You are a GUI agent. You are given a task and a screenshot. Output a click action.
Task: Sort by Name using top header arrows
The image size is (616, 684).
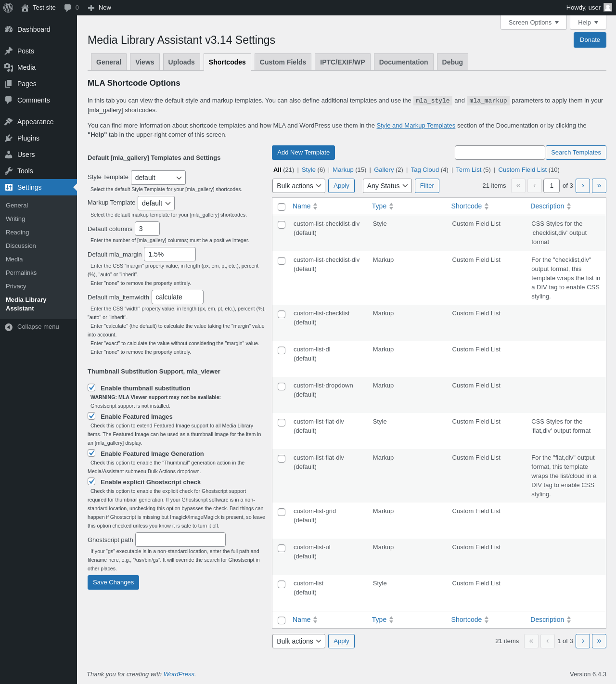[x=315, y=206]
